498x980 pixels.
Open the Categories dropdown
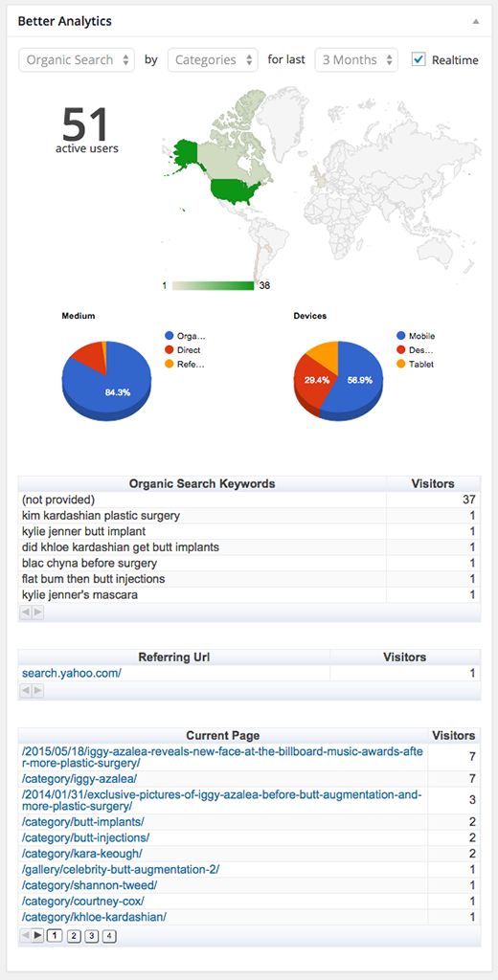213,60
